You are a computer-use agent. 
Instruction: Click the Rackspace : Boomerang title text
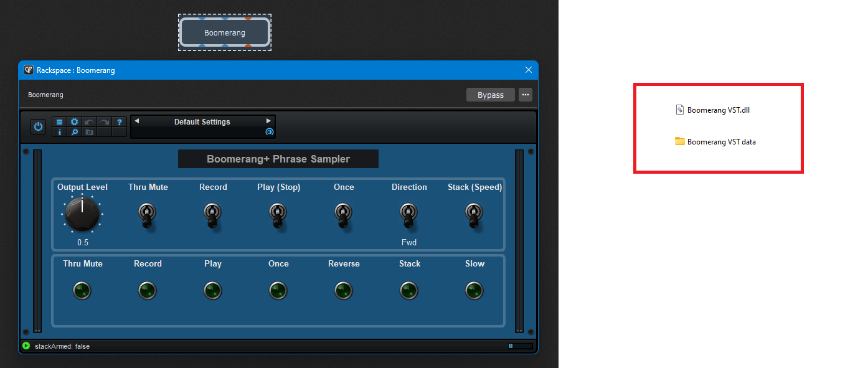tap(76, 70)
